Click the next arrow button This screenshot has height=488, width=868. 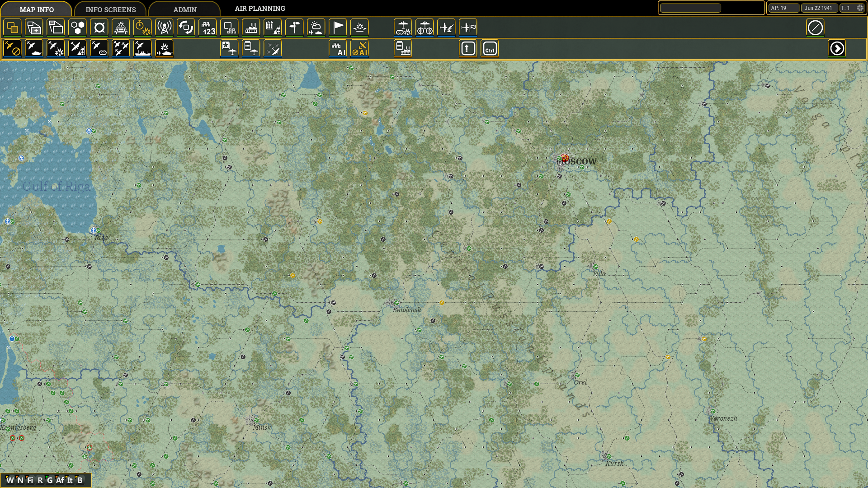pos(837,48)
